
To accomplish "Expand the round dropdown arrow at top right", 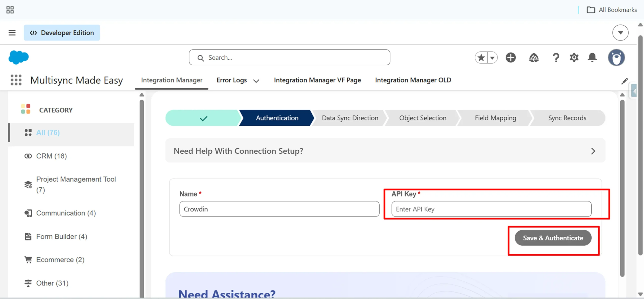I will (620, 33).
